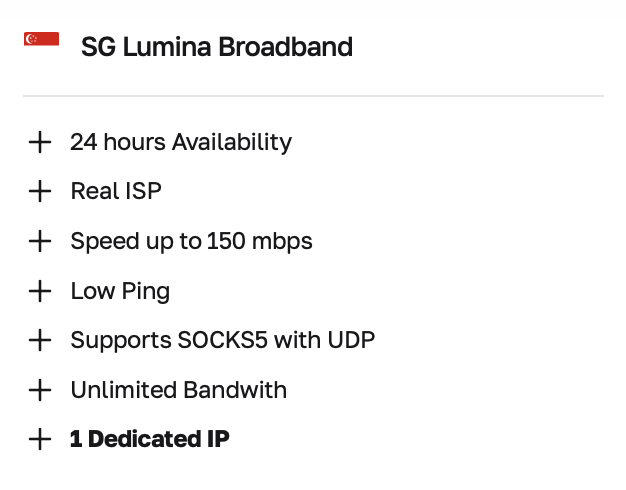Click the plus icon beside 24 hours Availability
The image size is (626, 490).
coord(40,142)
